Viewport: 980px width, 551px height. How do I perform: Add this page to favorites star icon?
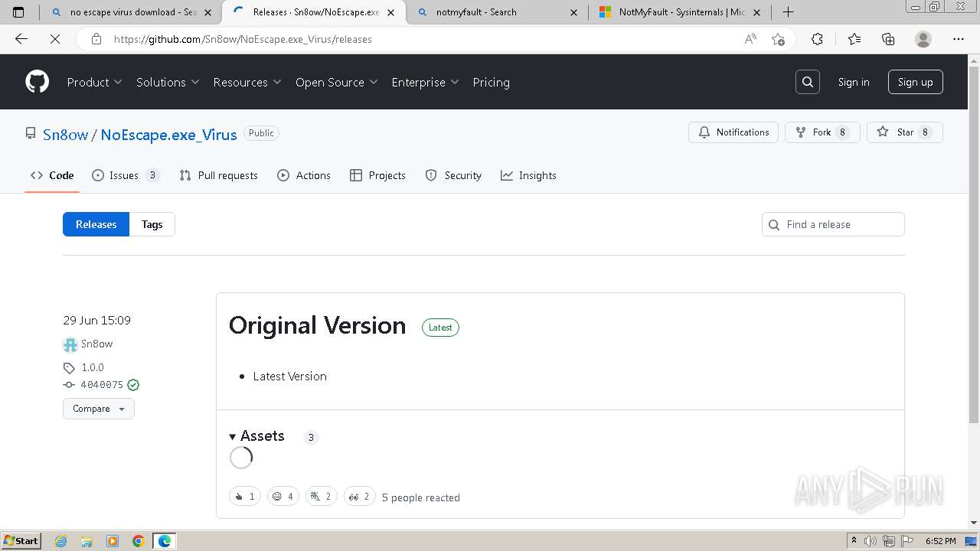pyautogui.click(x=778, y=39)
